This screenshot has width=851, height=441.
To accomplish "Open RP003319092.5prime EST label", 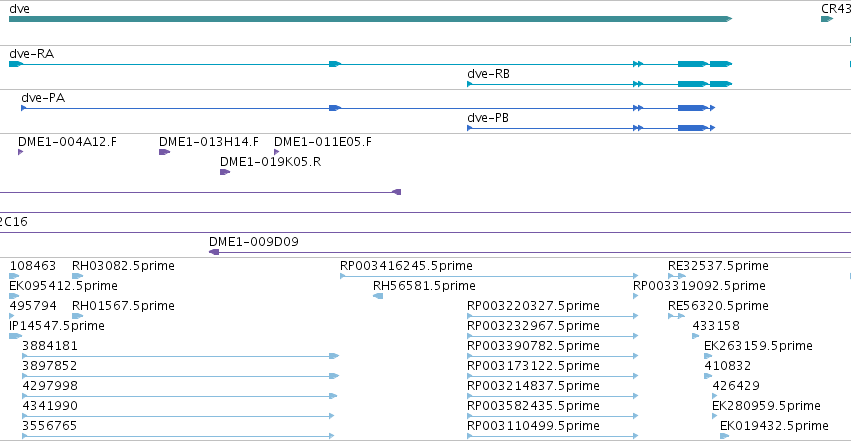I will 700,286.
